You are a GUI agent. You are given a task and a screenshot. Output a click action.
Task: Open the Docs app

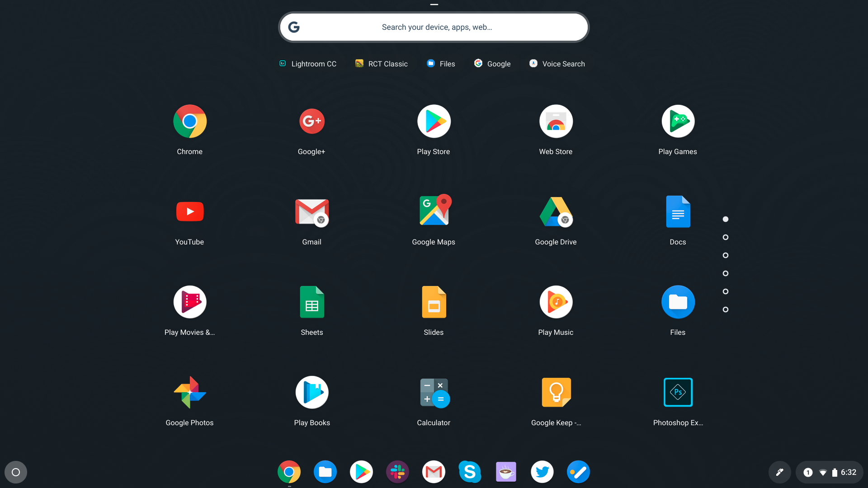(678, 211)
